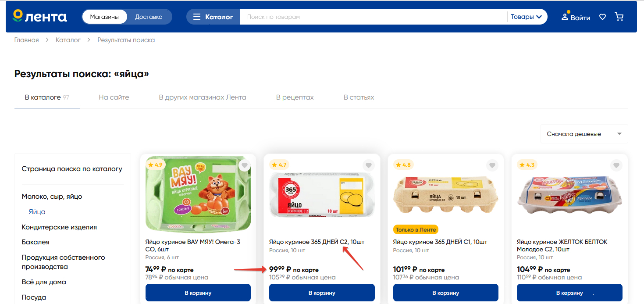Select Кондитерские изделия category
644x304 pixels.
click(59, 227)
